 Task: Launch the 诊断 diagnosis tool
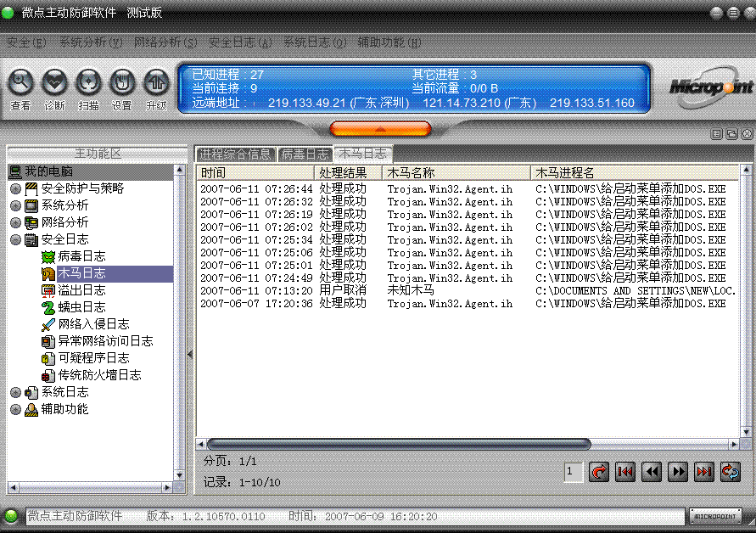[x=54, y=83]
